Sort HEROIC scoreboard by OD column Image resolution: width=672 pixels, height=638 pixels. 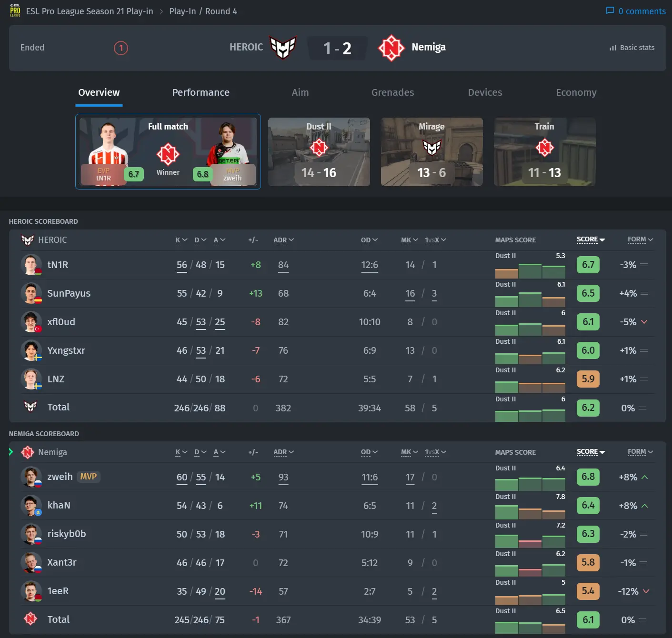[x=369, y=240]
